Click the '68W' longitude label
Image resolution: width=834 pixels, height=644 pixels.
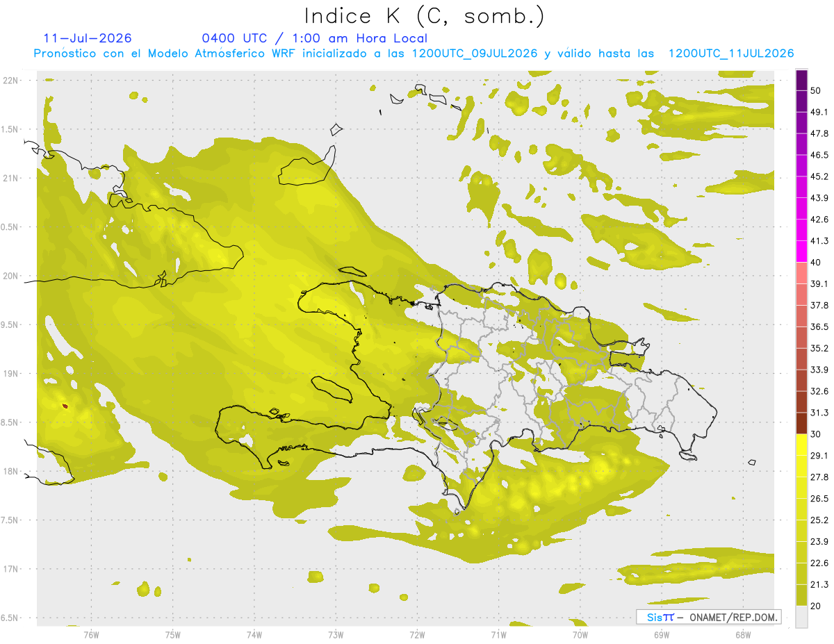(x=743, y=635)
